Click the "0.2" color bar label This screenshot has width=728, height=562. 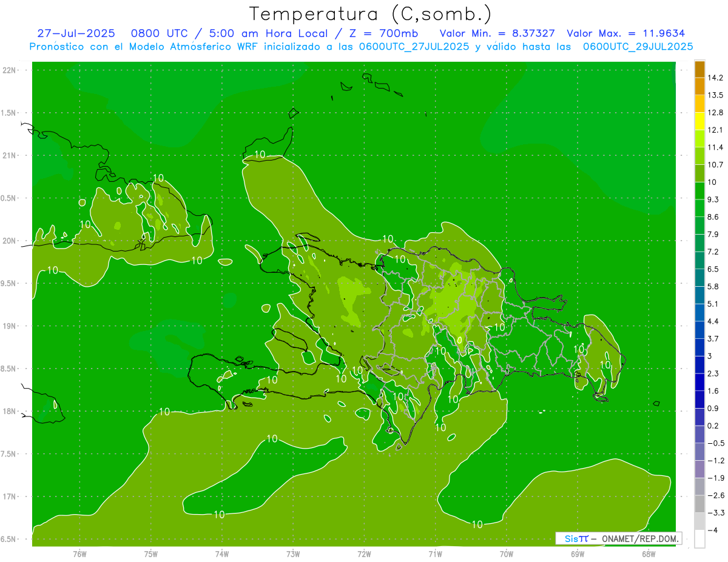713,426
